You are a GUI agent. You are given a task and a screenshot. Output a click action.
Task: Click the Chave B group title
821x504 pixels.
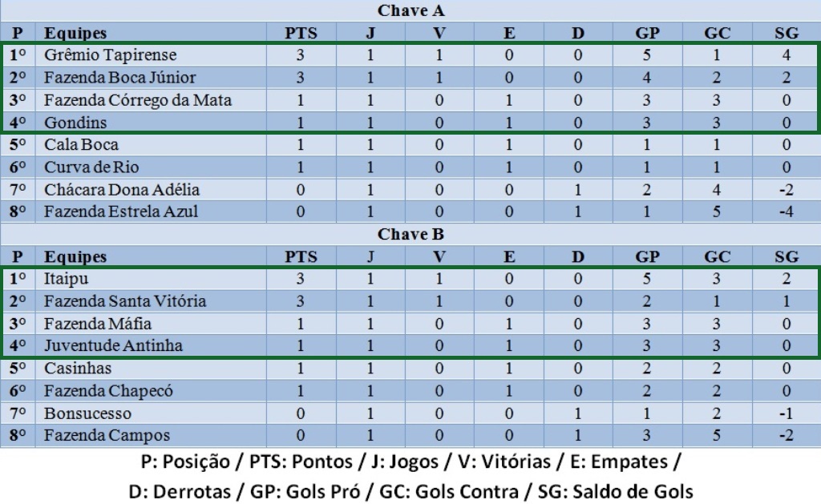coord(410,235)
